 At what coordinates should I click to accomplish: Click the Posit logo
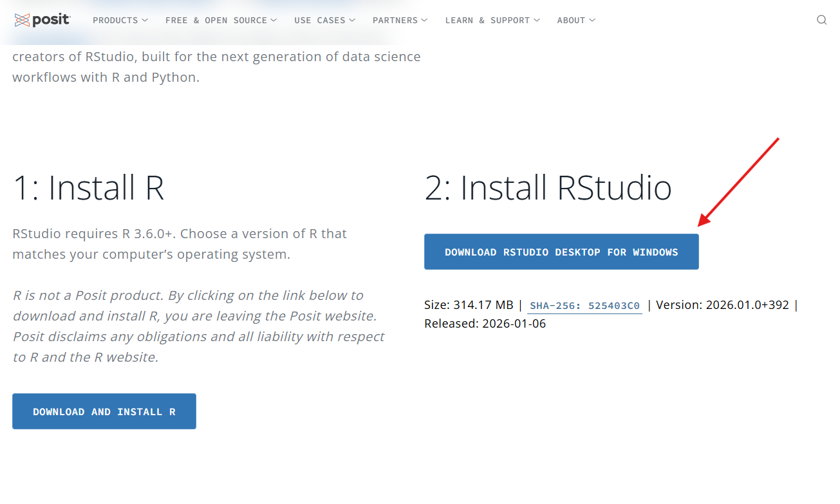pos(42,20)
